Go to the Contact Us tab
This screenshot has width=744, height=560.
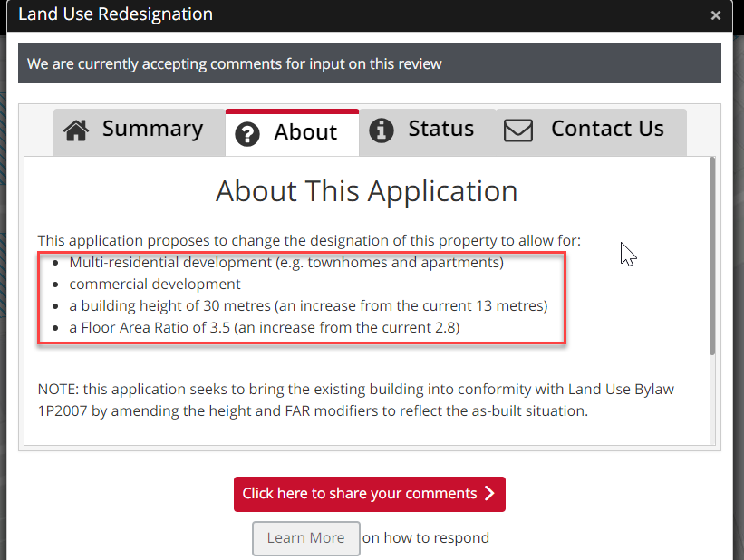pyautogui.click(x=606, y=130)
